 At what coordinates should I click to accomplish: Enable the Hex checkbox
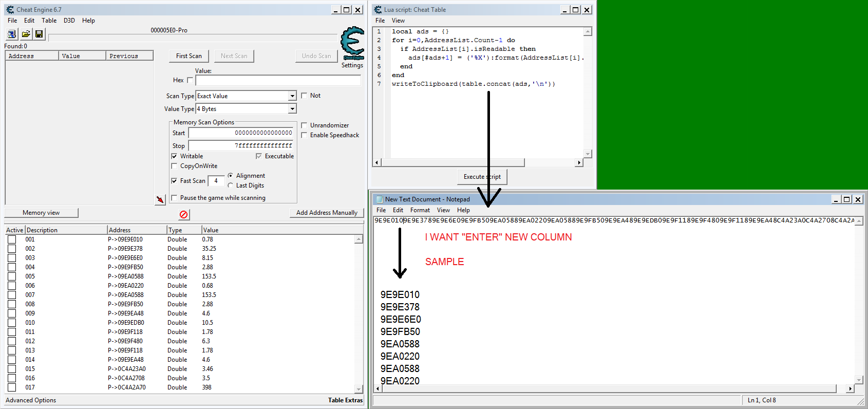(190, 80)
